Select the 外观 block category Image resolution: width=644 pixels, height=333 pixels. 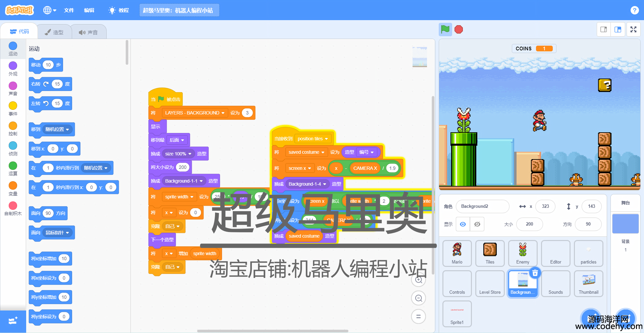click(13, 69)
